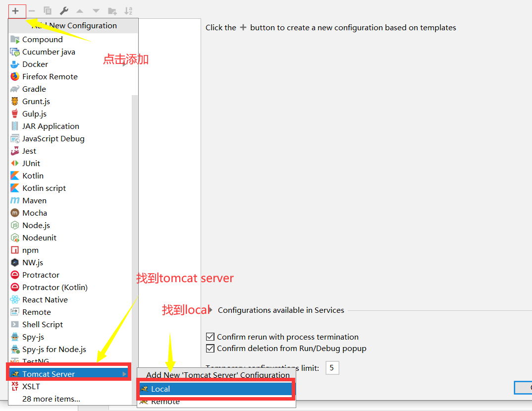Choose Local in Tomcat Server submenu
This screenshot has height=411, width=532.
pyautogui.click(x=216, y=389)
